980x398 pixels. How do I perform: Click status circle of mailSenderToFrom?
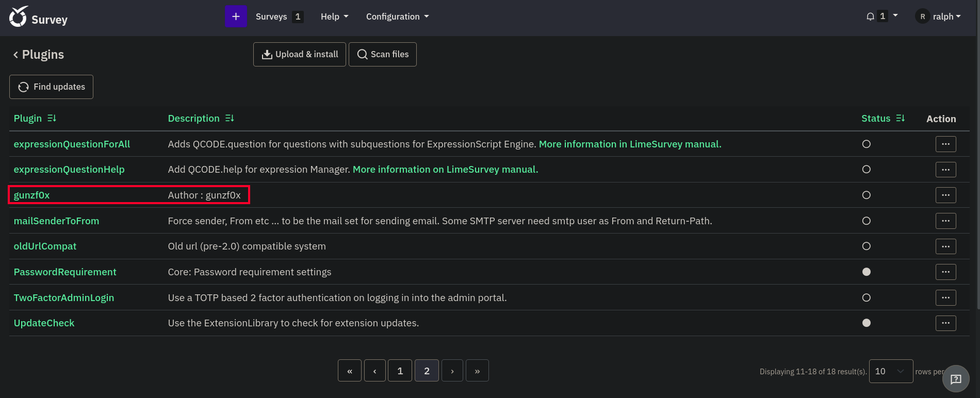pyautogui.click(x=867, y=221)
